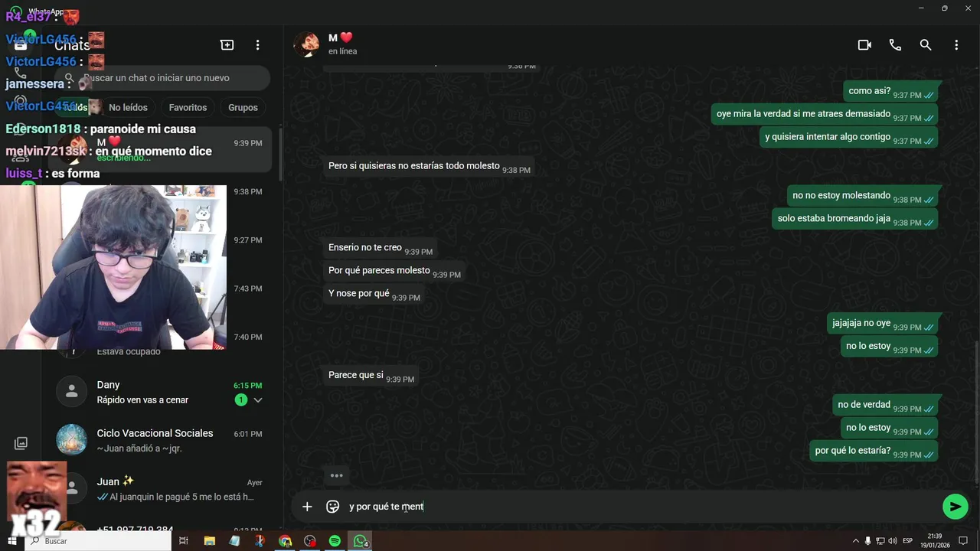Click the message 'por qué lo estaría?'
Viewport: 980px width, 551px height.
(x=874, y=451)
